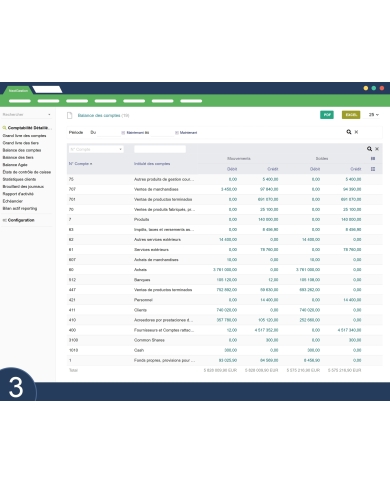This screenshot has height=484, width=390.
Task: Open États de contrôle de caisse
Action: pyautogui.click(x=27, y=172)
